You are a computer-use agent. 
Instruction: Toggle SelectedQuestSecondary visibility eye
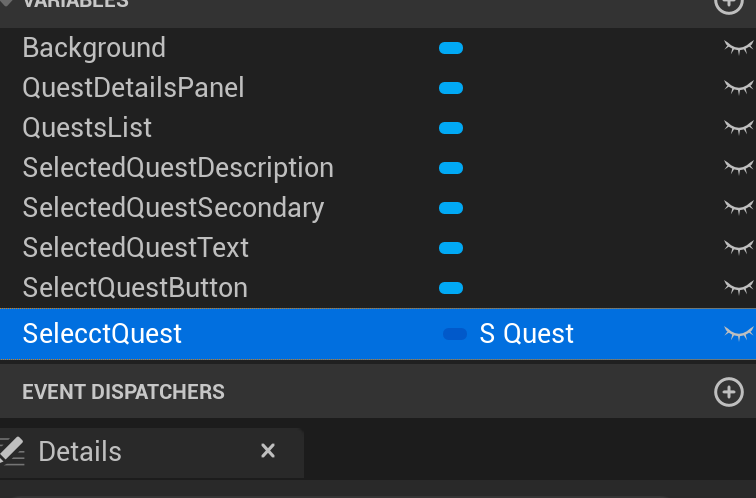click(739, 208)
